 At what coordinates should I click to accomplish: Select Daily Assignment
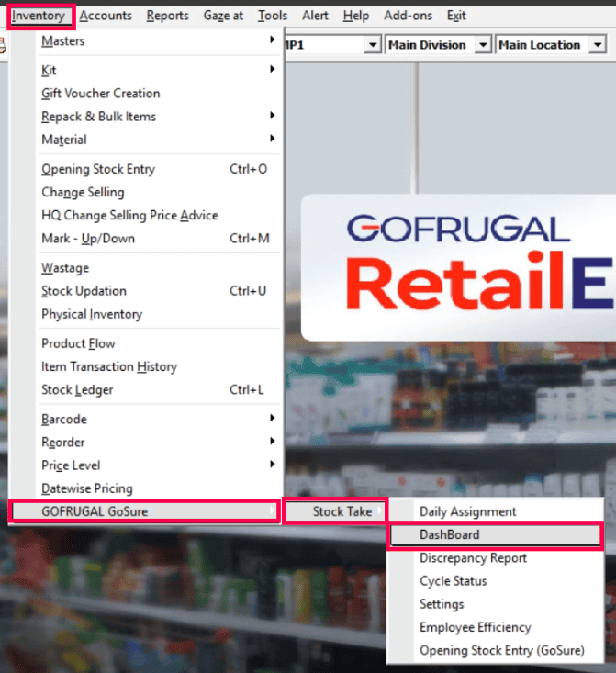pyautogui.click(x=496, y=511)
